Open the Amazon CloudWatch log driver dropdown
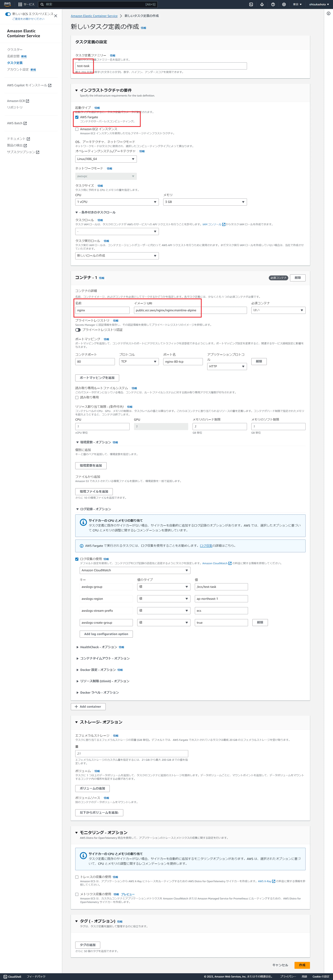 135,570
